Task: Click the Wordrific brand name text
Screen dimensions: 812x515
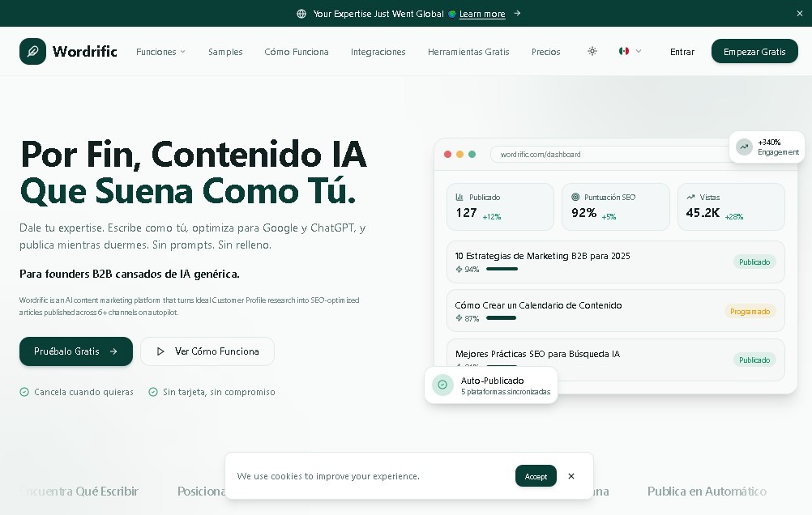Action: coord(85,51)
